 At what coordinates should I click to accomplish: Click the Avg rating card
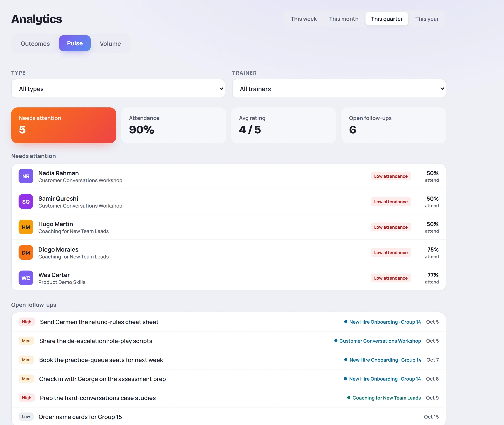click(283, 125)
